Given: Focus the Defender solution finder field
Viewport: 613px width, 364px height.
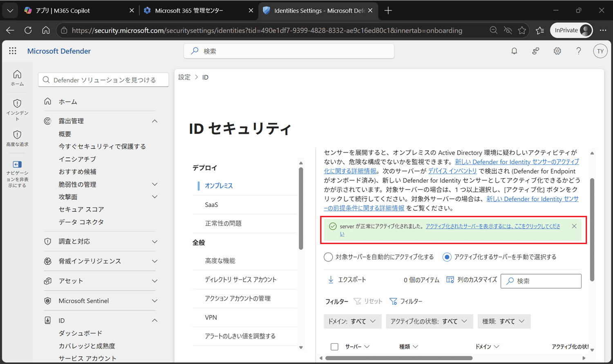Looking at the screenshot, I should click(x=103, y=80).
